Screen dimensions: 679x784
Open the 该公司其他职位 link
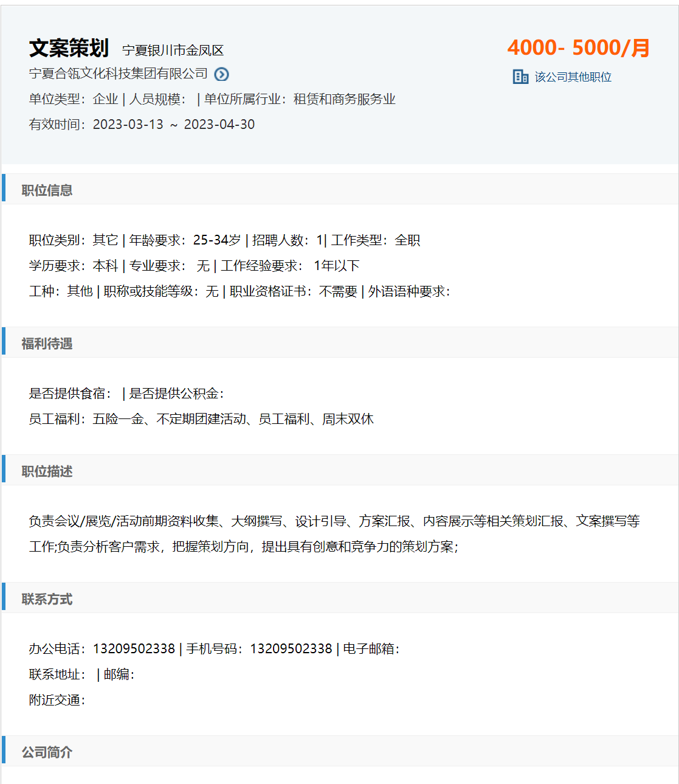(x=573, y=77)
